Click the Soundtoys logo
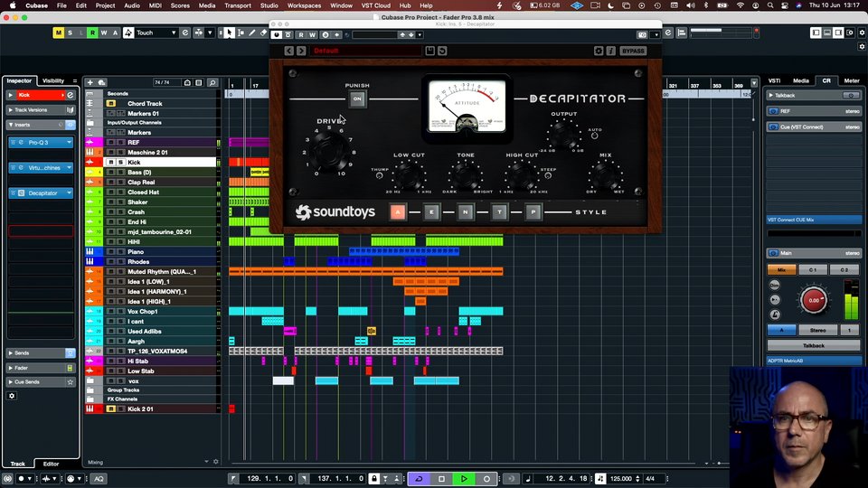This screenshot has width=868, height=488. click(335, 211)
